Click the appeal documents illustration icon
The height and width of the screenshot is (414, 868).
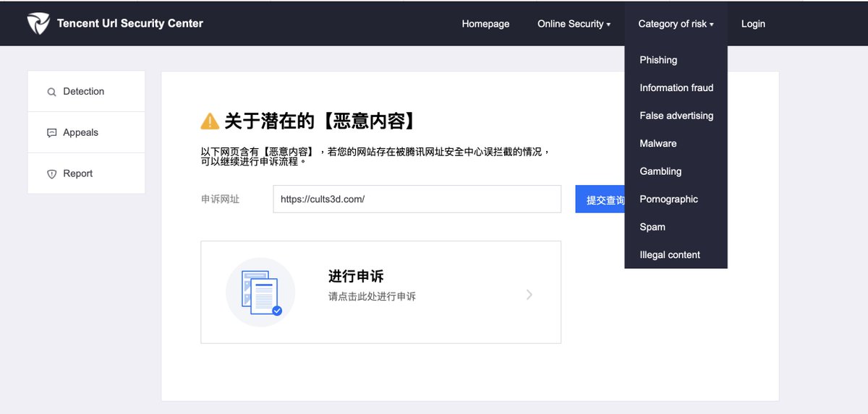point(260,292)
